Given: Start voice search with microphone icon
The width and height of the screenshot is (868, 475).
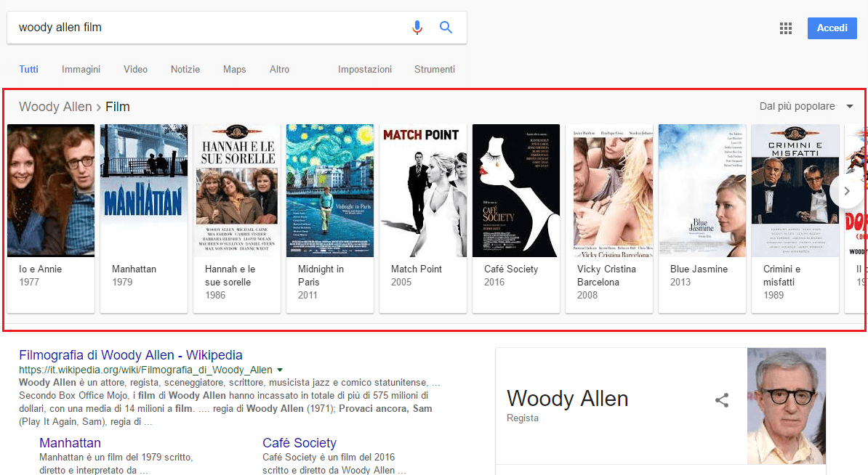Looking at the screenshot, I should (417, 27).
